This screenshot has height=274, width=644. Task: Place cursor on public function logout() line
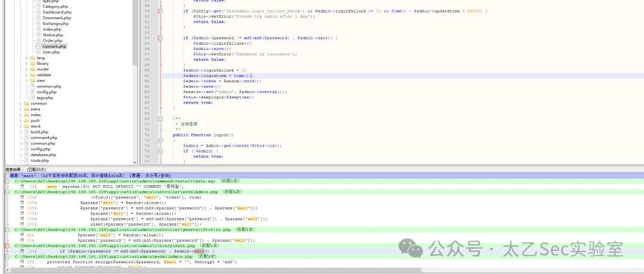click(203, 135)
